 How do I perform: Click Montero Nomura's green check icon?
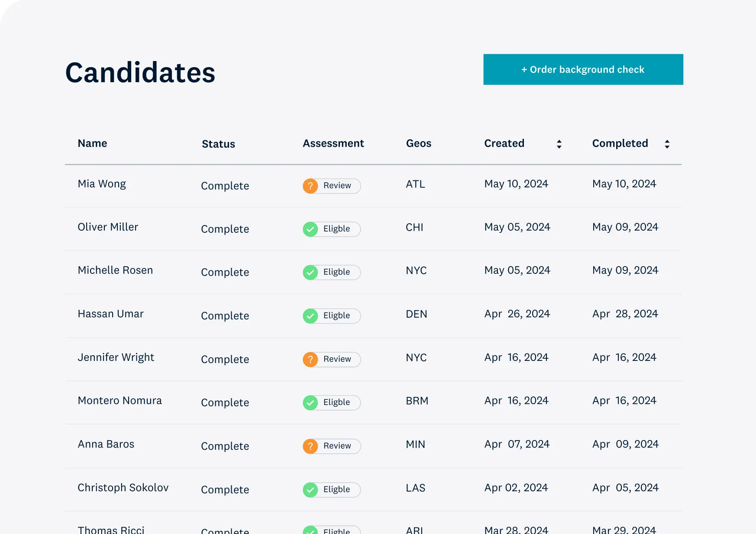point(310,403)
